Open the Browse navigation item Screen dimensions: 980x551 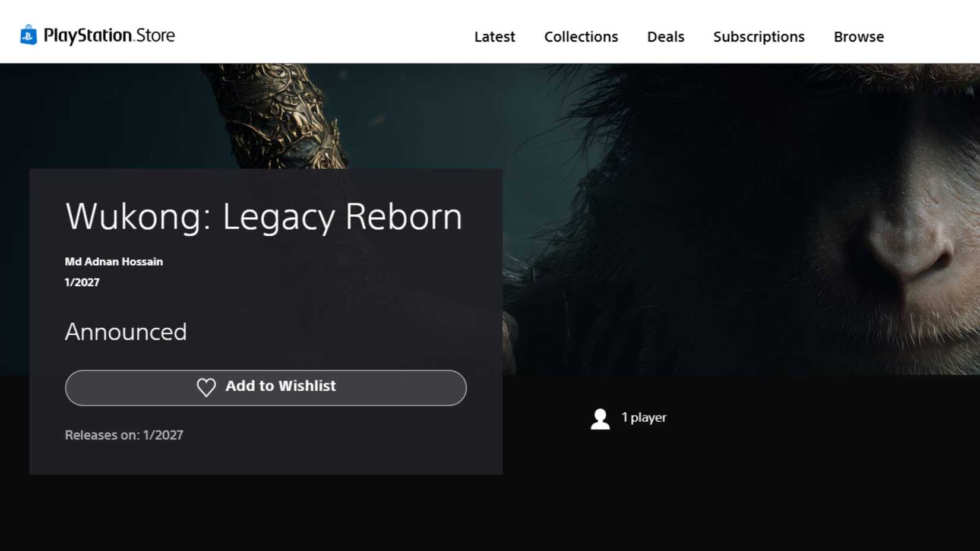(x=858, y=37)
